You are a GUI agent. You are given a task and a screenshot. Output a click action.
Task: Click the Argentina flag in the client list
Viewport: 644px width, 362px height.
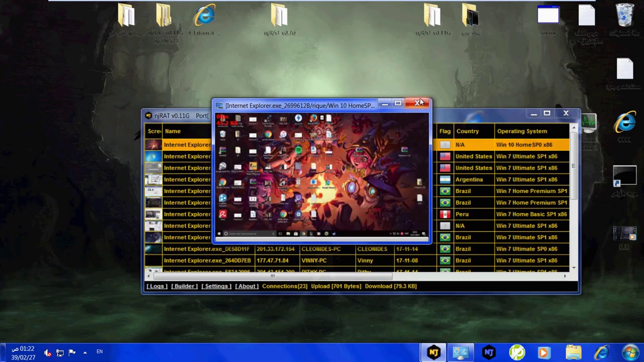(445, 179)
